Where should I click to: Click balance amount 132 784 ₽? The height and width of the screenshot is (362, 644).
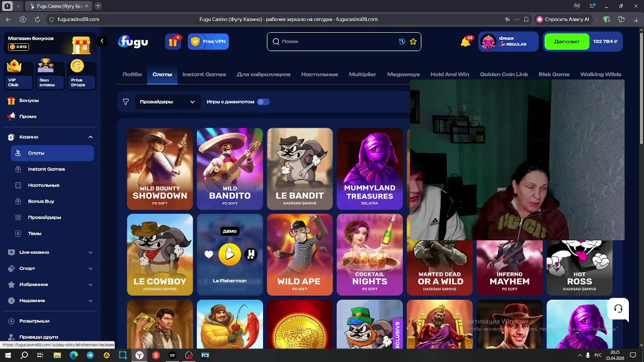(605, 42)
